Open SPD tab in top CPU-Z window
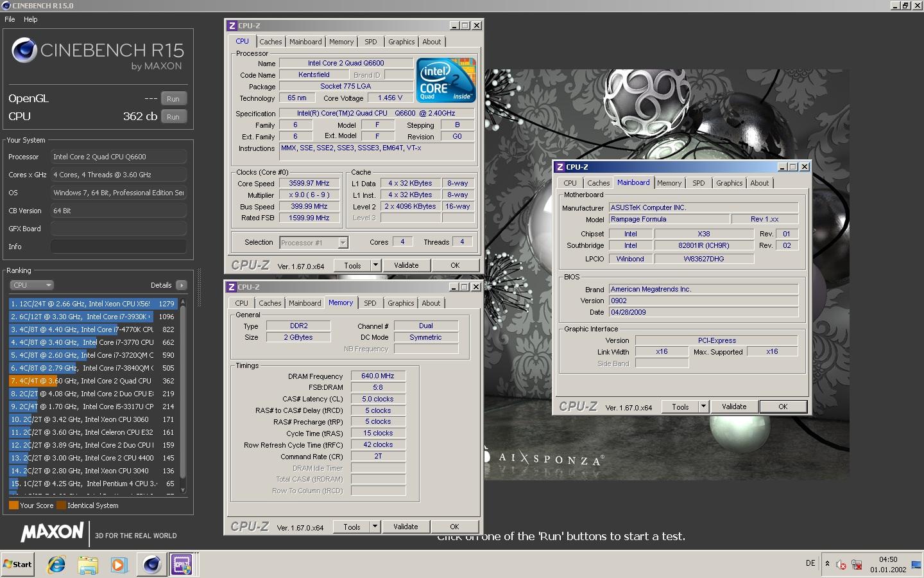 [371, 42]
